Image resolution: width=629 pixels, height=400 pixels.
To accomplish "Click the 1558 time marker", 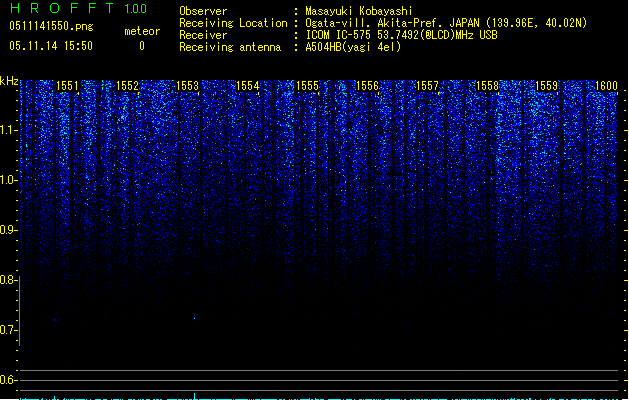I will 487,86.
